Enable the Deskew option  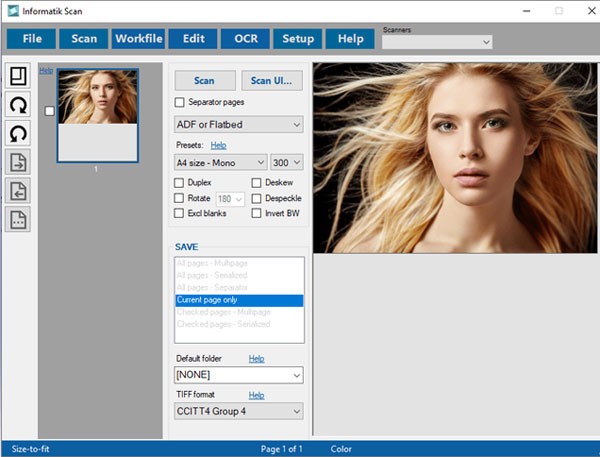[x=257, y=183]
